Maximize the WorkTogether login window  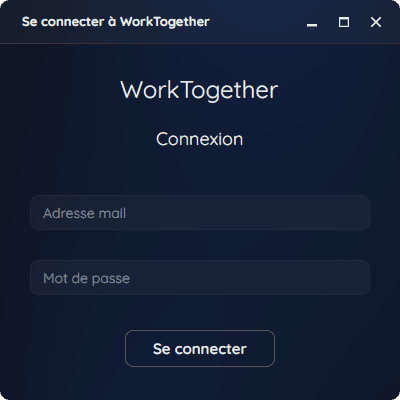pyautogui.click(x=344, y=22)
